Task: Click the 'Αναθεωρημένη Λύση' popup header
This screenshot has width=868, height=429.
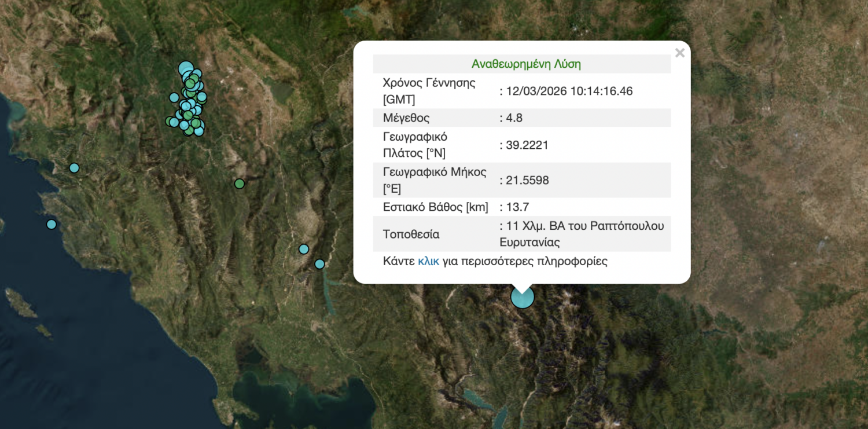Action: [525, 64]
